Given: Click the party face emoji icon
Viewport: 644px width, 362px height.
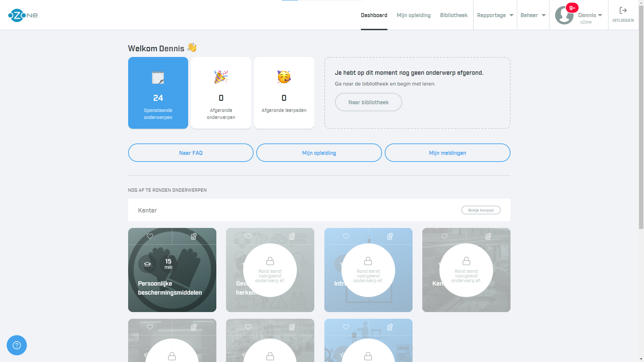Looking at the screenshot, I should click(x=284, y=77).
